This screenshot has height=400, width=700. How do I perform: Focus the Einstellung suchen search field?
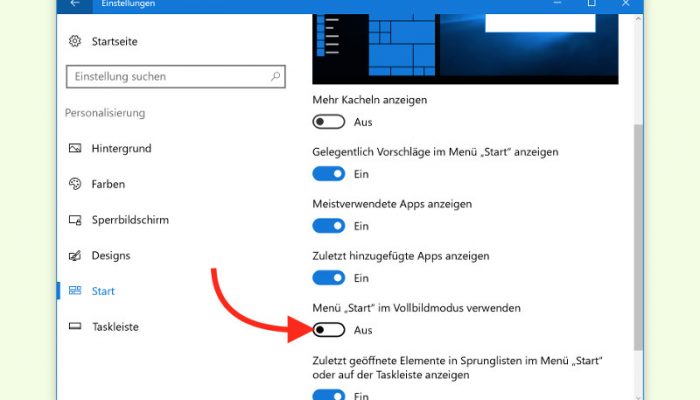point(175,76)
